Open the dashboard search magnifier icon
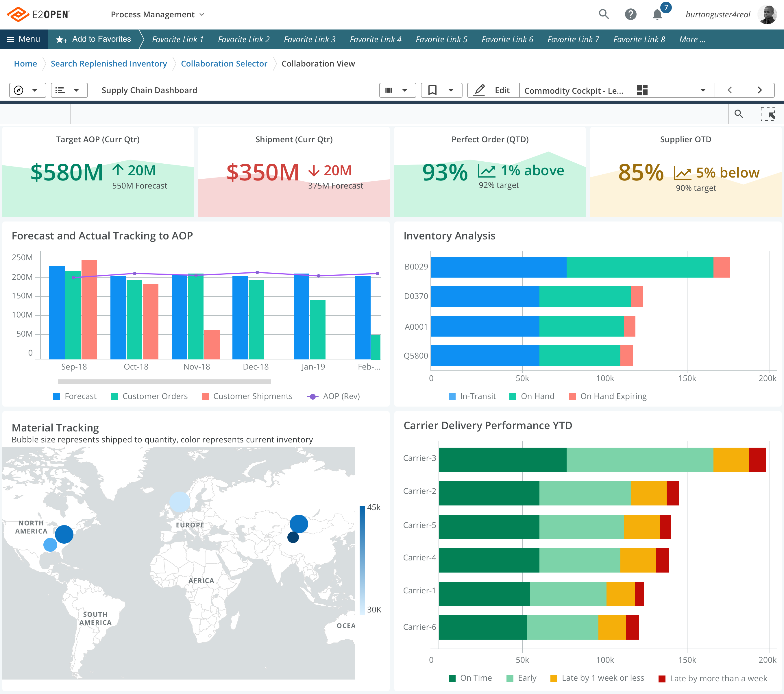Viewport: 784px width, 694px height. click(x=739, y=114)
